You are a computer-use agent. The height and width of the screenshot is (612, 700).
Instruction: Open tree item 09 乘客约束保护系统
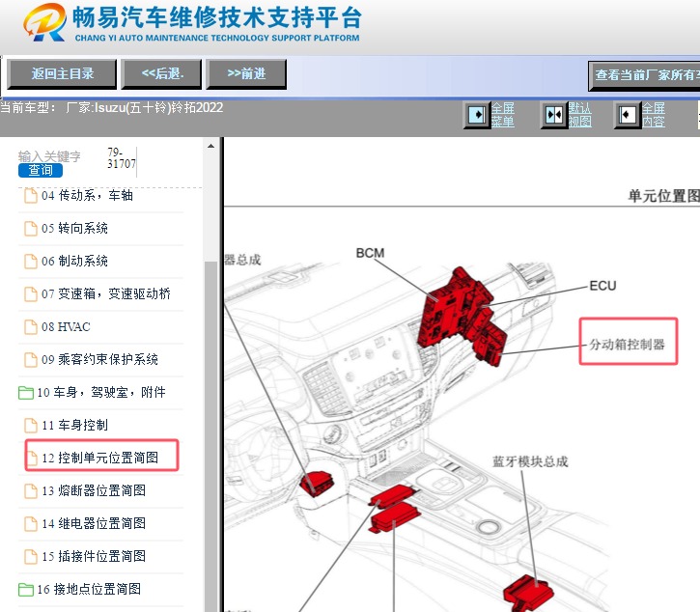point(99,359)
